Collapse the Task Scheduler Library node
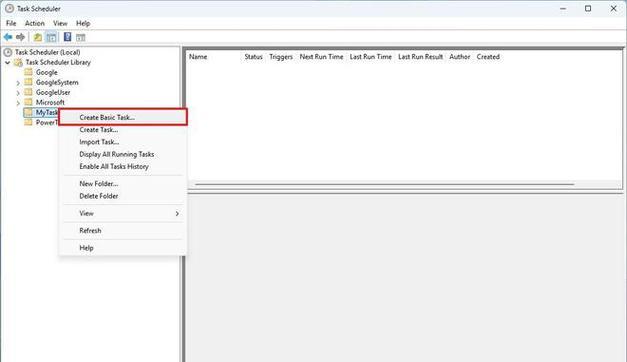627x362 pixels. coord(8,62)
